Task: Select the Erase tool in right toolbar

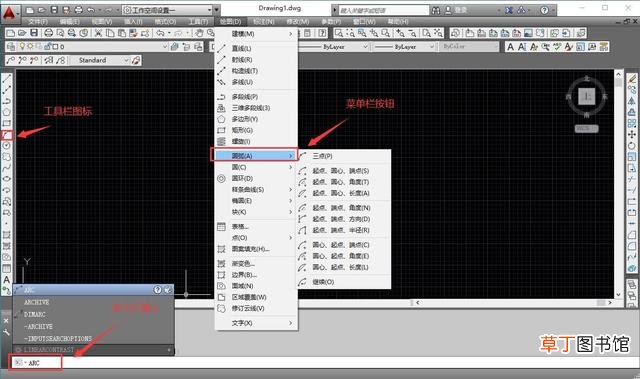Action: (x=632, y=78)
